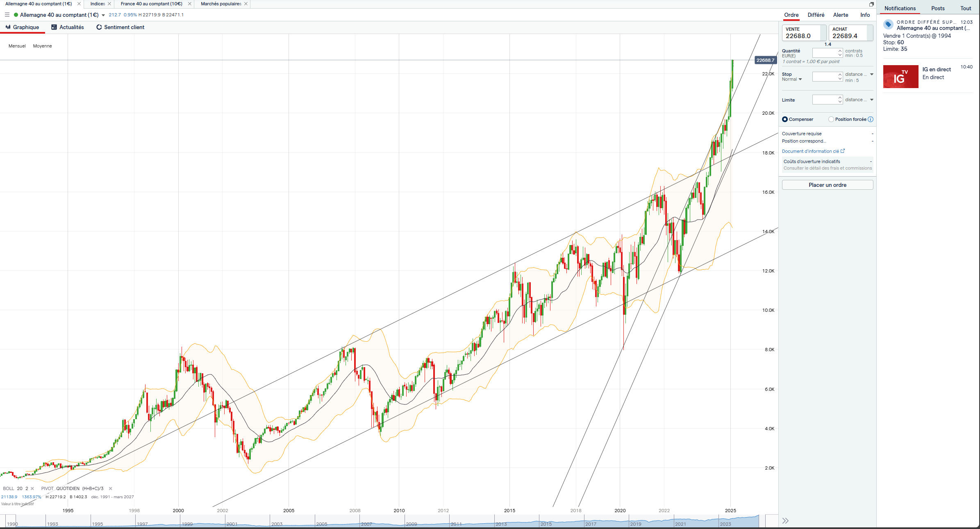Click Placer un ordre button
Image resolution: width=980 pixels, height=529 pixels.
(827, 185)
